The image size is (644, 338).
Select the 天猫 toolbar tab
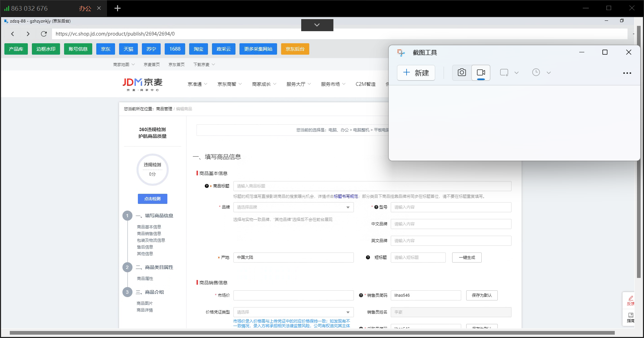[x=128, y=49]
